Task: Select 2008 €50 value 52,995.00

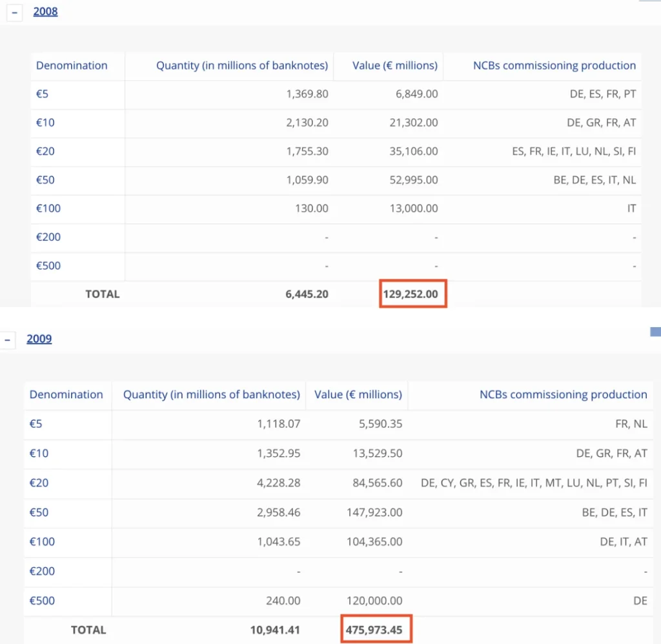Action: [414, 179]
